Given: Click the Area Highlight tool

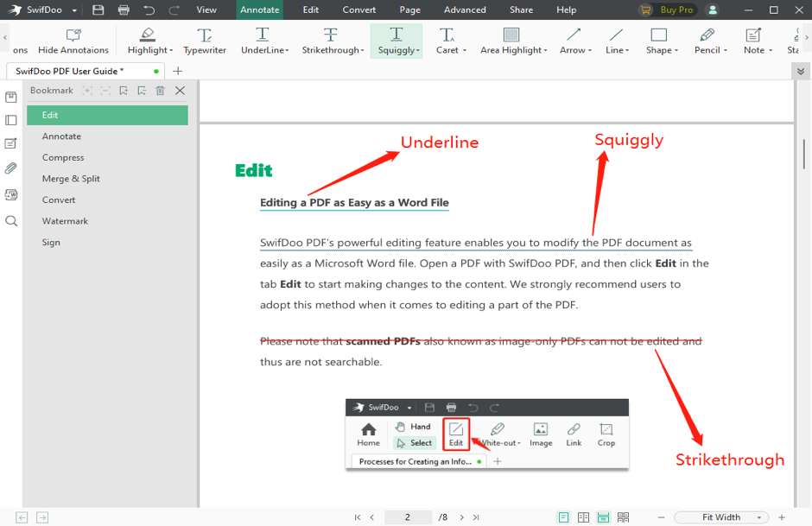Looking at the screenshot, I should point(511,41).
